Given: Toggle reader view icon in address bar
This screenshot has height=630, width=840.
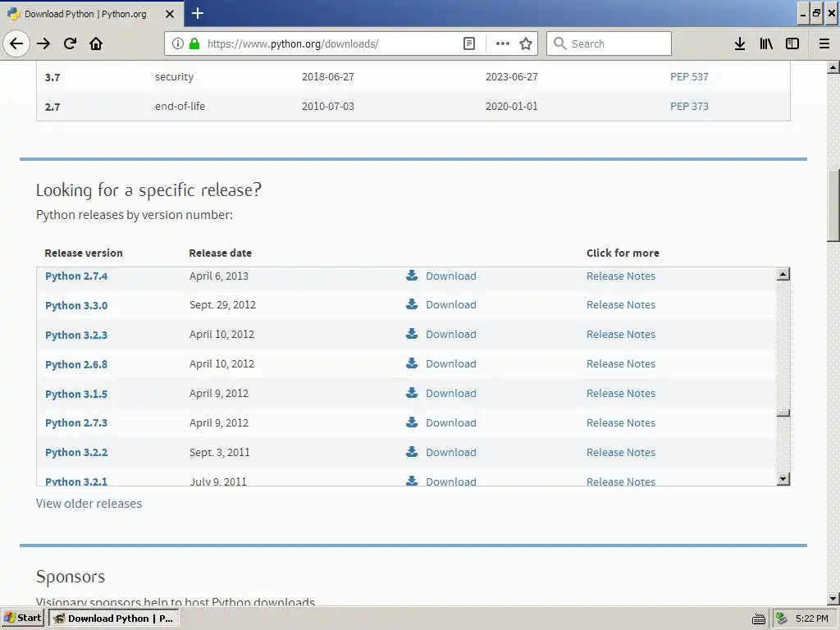Looking at the screenshot, I should pyautogui.click(x=468, y=43).
